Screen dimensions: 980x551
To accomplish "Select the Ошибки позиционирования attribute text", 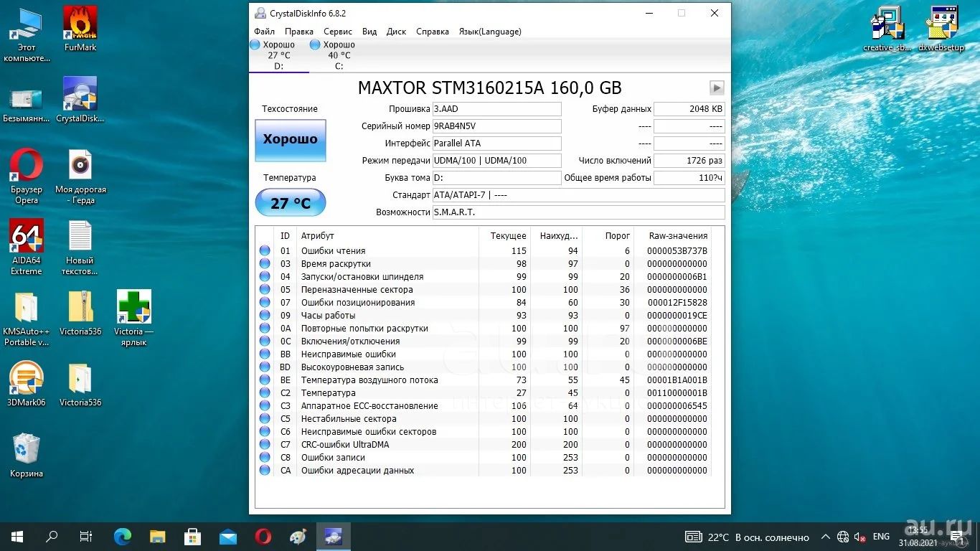I will pos(358,303).
